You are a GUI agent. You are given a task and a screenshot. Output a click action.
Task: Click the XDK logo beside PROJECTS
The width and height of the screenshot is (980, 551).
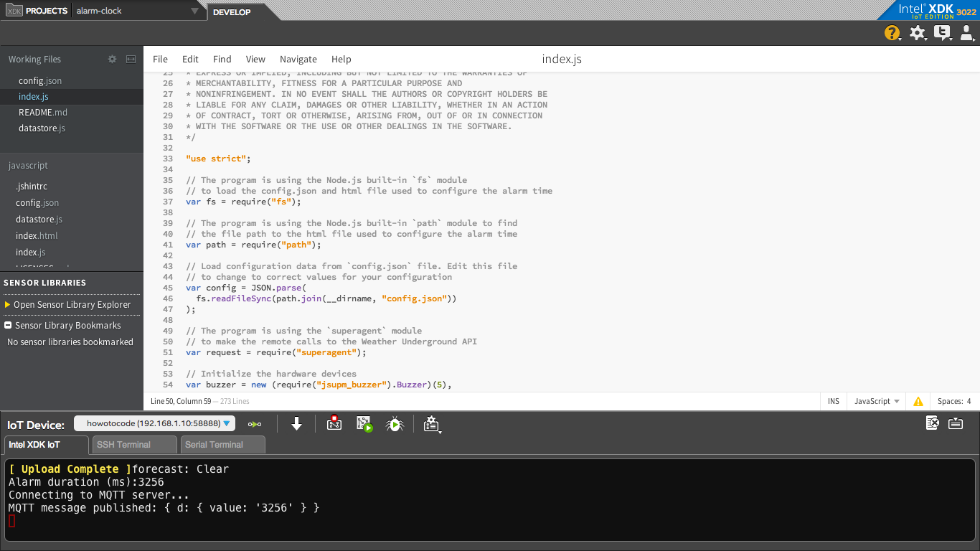coord(14,11)
